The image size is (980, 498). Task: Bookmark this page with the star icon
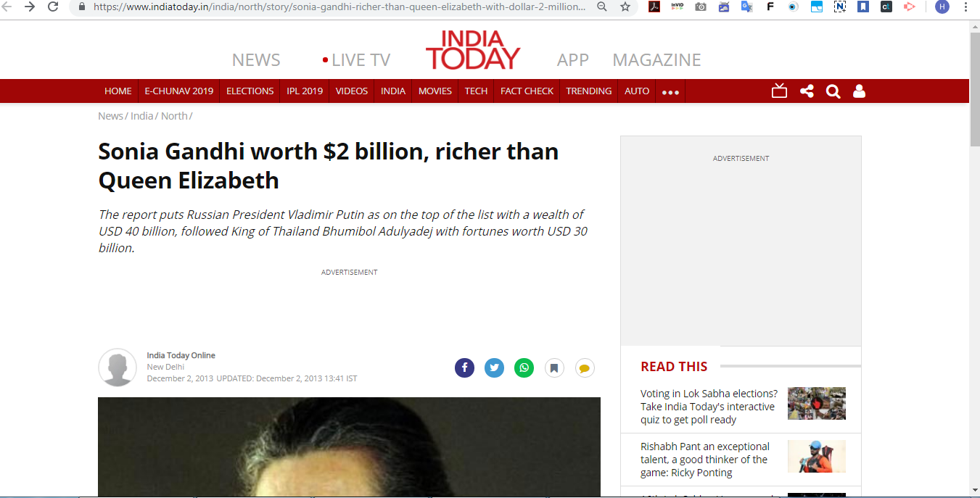click(x=625, y=7)
